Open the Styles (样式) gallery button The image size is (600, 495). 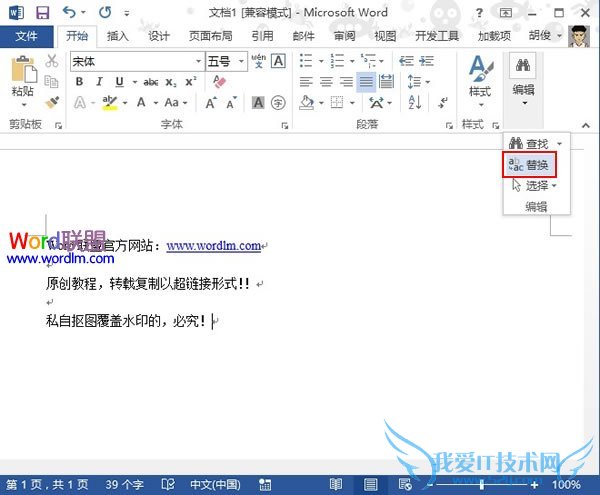480,81
